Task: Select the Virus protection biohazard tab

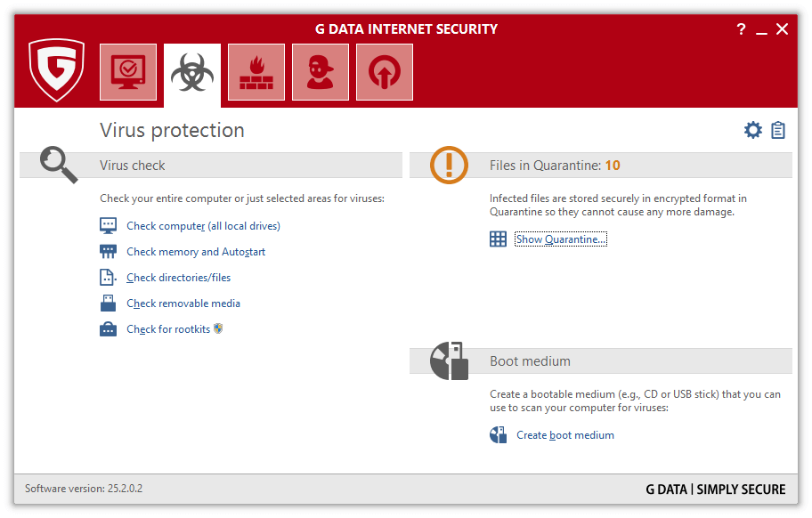Action: coord(192,72)
